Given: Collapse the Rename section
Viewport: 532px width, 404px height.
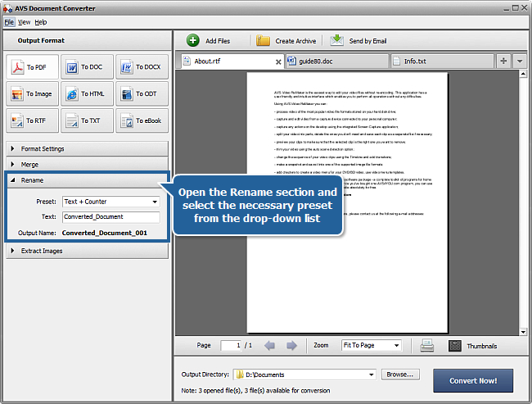Looking at the screenshot, I should [x=88, y=180].
